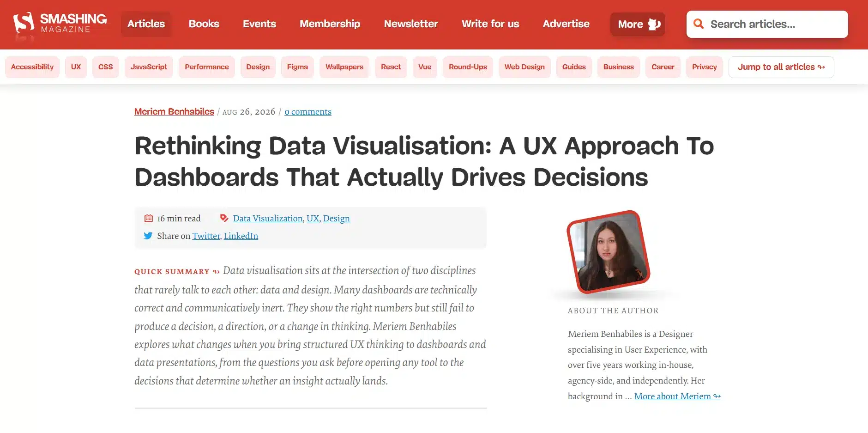
Task: Open the Data Visualization tag link
Action: (268, 218)
